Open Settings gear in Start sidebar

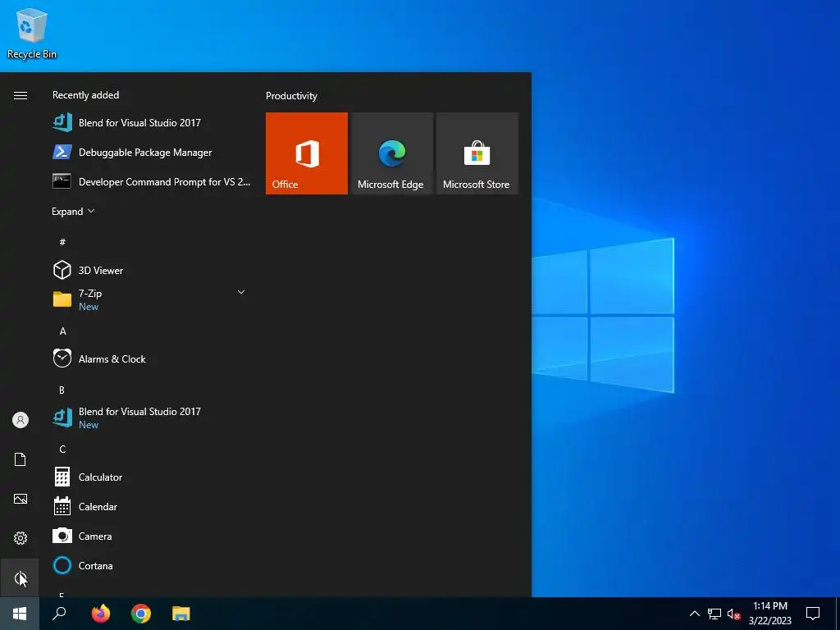(21, 538)
